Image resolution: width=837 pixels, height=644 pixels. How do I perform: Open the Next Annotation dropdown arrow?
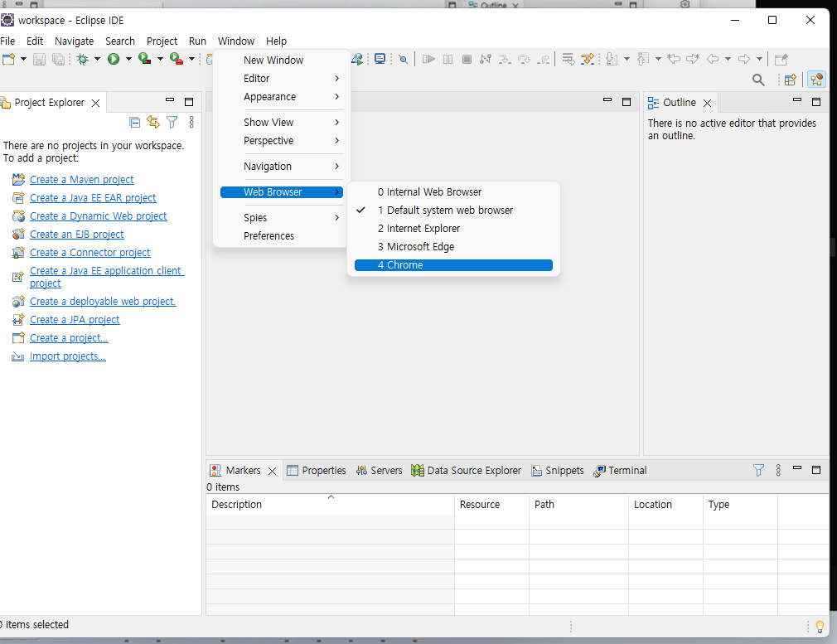627,60
